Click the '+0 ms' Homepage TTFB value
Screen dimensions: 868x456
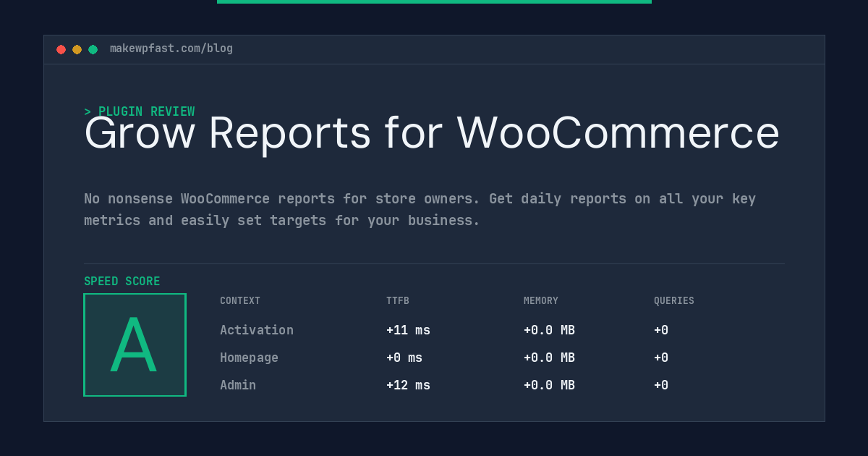coord(404,358)
